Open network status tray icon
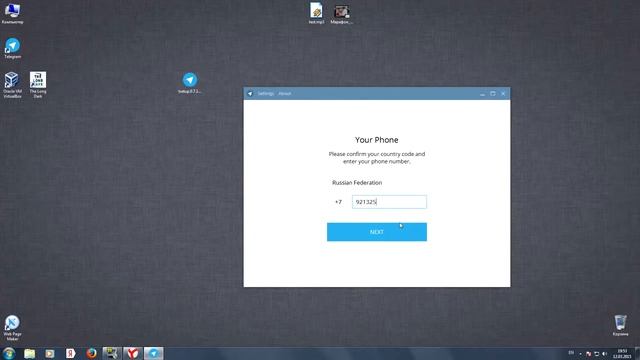This screenshot has width=640, height=360. pos(596,354)
